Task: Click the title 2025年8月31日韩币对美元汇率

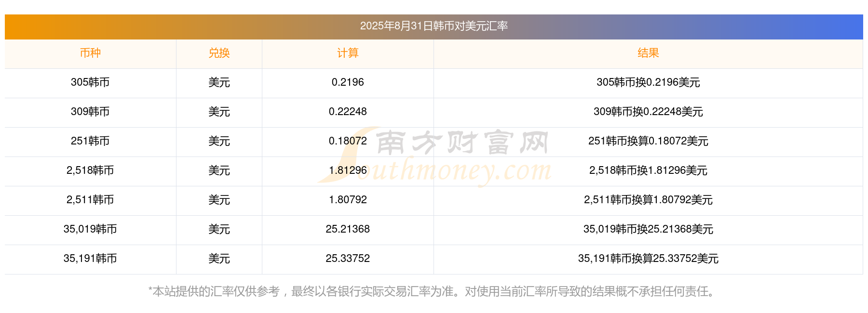Action: click(434, 26)
